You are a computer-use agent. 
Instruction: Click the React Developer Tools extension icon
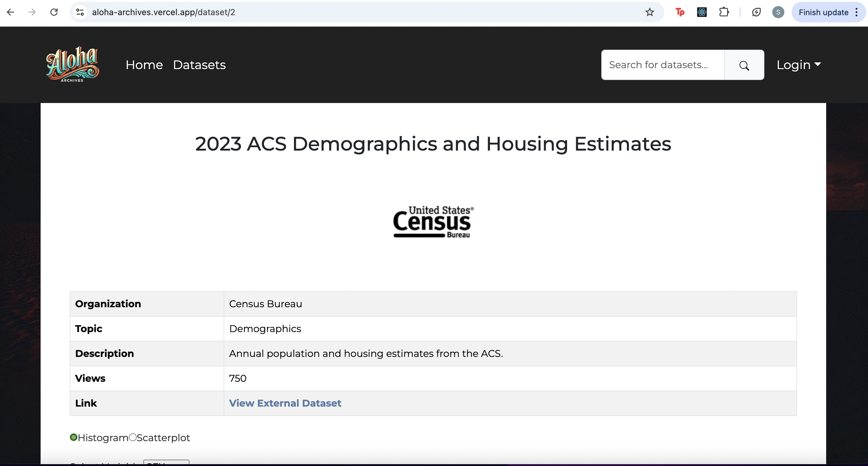702,12
